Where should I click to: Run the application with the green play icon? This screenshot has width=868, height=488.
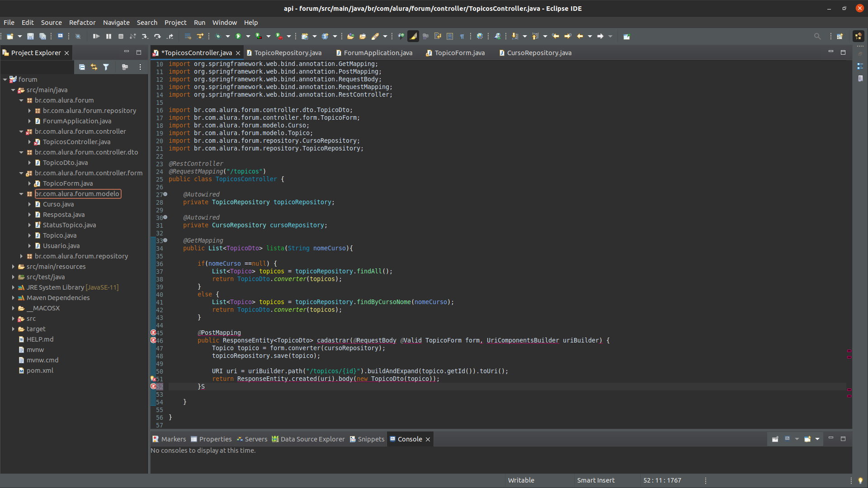point(238,36)
